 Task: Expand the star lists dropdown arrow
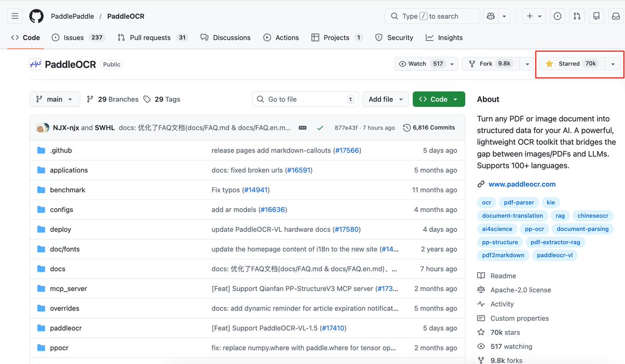(613, 64)
